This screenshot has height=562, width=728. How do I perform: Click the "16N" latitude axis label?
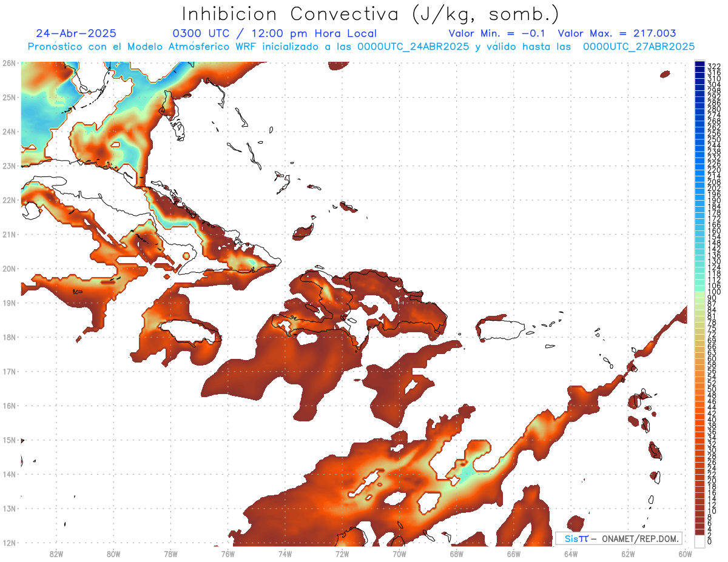[x=8, y=406]
